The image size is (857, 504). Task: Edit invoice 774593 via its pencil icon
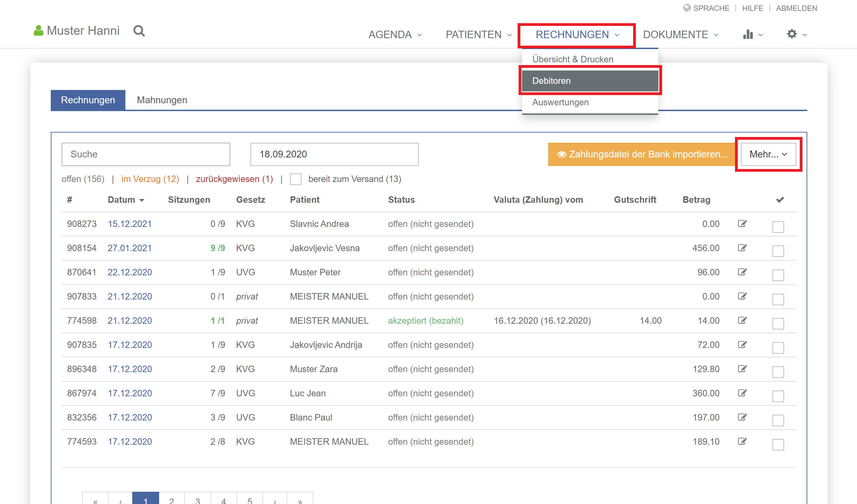742,441
